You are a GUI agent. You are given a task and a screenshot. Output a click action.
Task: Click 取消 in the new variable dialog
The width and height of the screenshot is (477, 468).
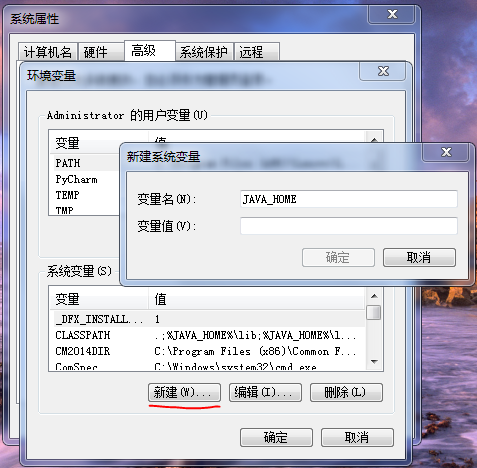coord(419,257)
